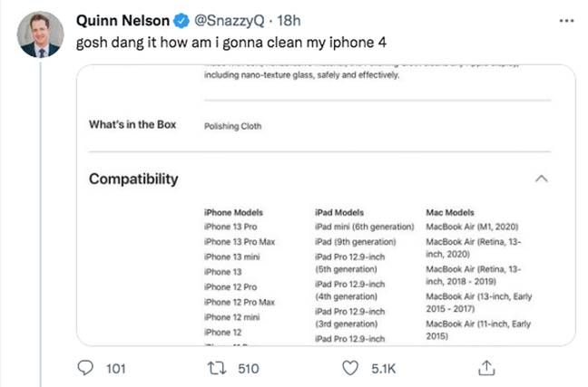Like the tweet with heart icon
The image size is (588, 387).
pos(350,368)
